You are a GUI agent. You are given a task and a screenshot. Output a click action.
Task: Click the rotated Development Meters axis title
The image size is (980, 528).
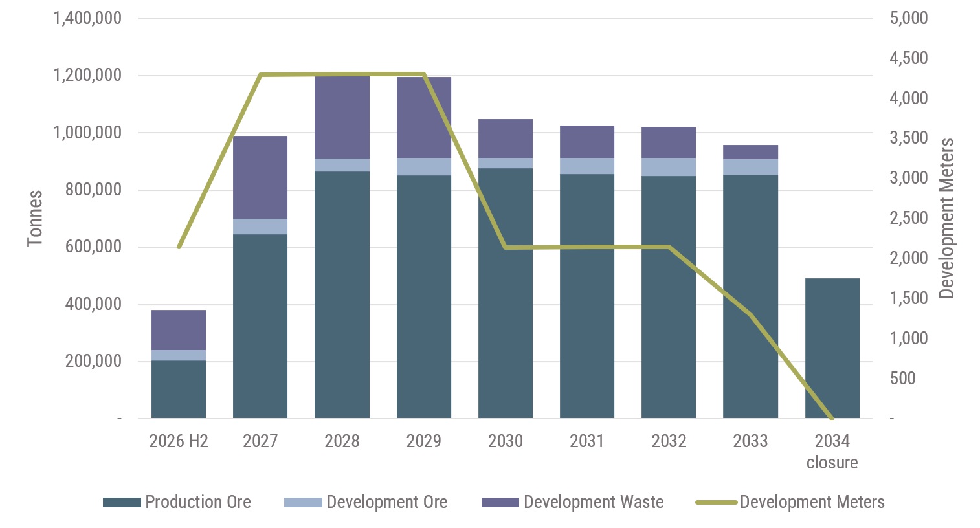[946, 218]
